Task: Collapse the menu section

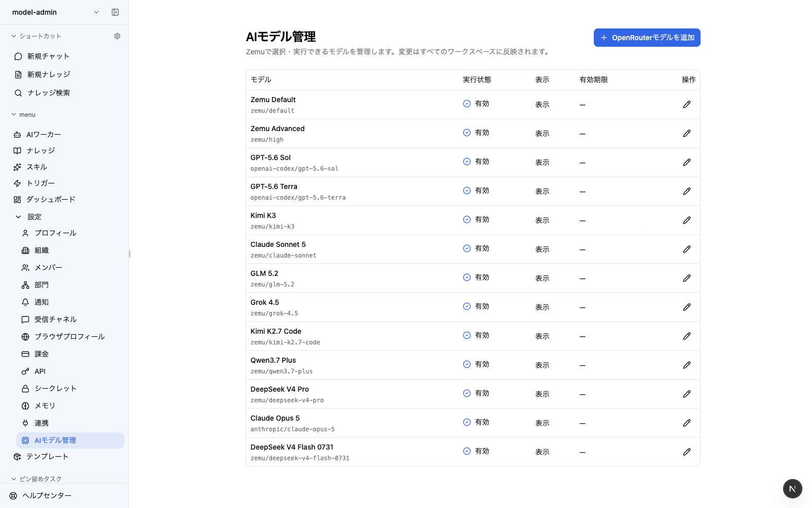Action: pyautogui.click(x=23, y=115)
